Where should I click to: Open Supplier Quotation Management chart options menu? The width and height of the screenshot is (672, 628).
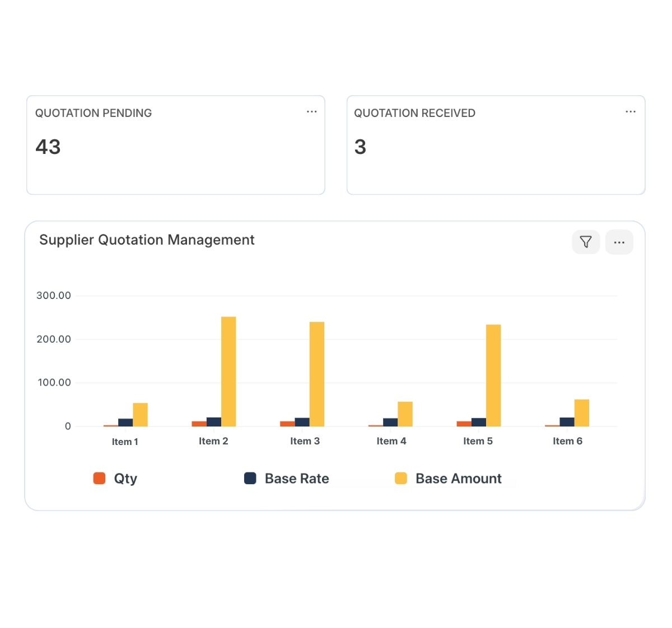[619, 242]
